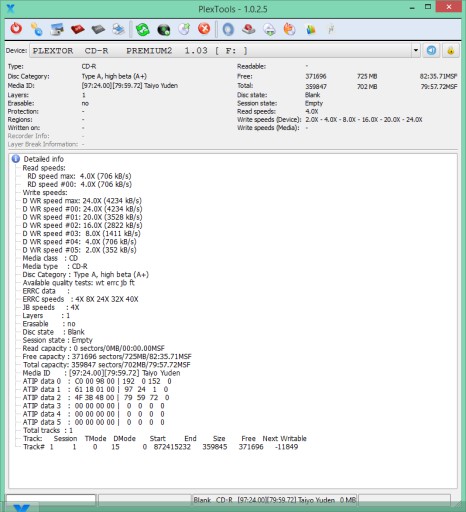The height and width of the screenshot is (512, 466).
Task: Select 'D WR speed #02: 16.0X' row
Action: [82, 225]
